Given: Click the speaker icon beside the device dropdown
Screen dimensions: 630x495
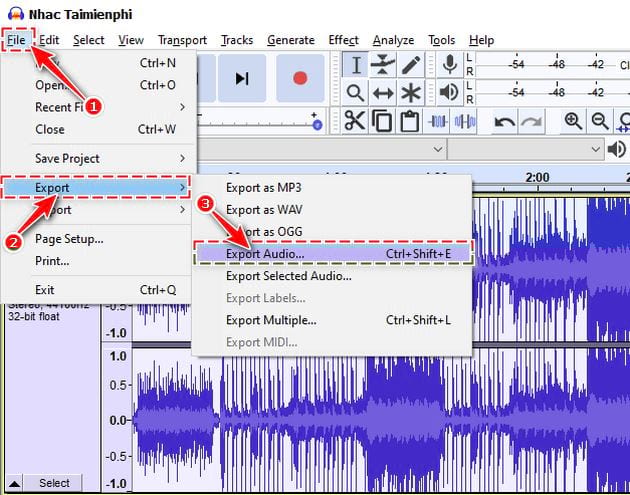Looking at the screenshot, I should click(x=617, y=149).
